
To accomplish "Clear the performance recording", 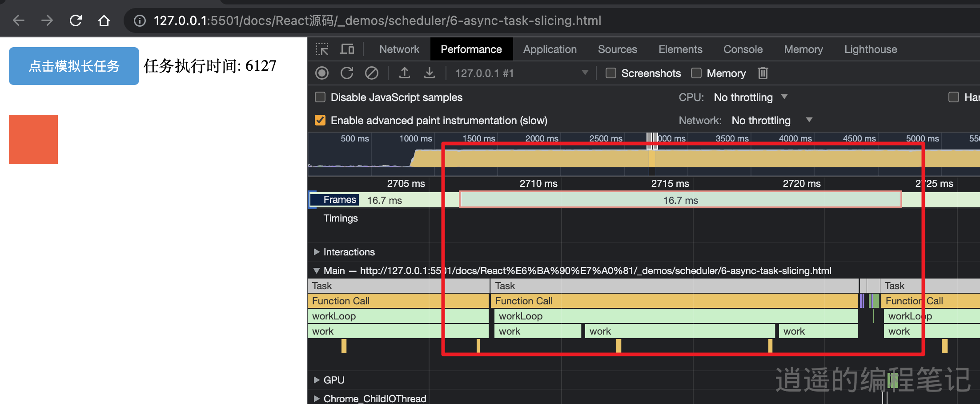I will [372, 73].
